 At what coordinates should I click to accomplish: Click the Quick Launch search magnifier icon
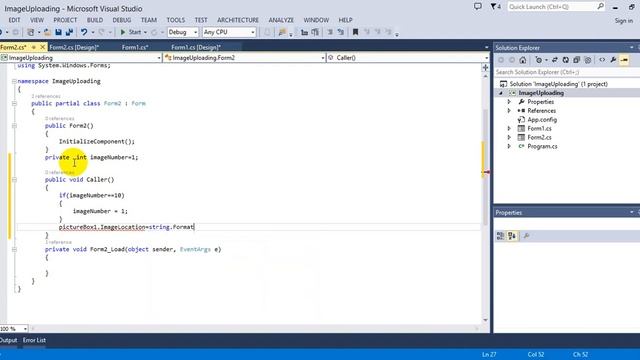(600, 7)
